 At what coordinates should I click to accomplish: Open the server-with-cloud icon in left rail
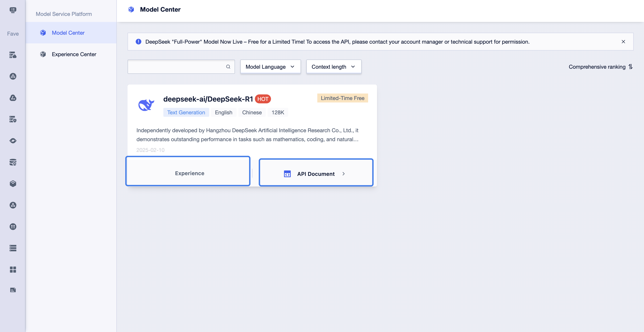point(13,55)
